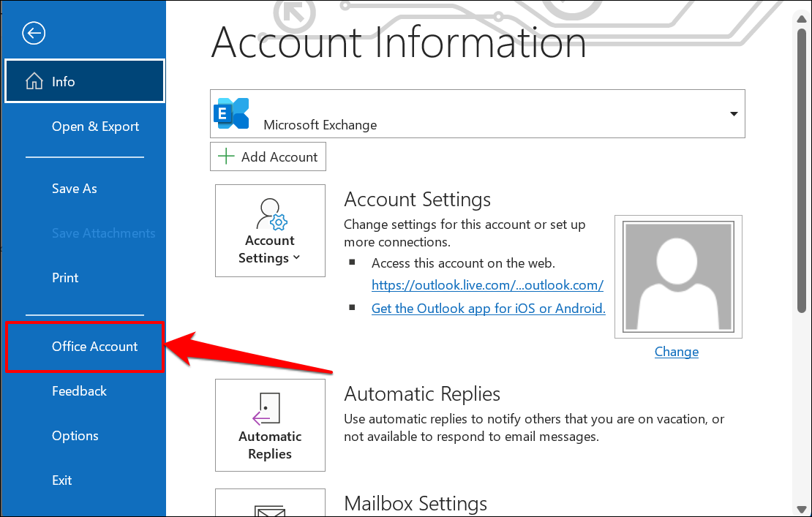812x517 pixels.
Task: Click the profile picture placeholder
Action: point(678,276)
